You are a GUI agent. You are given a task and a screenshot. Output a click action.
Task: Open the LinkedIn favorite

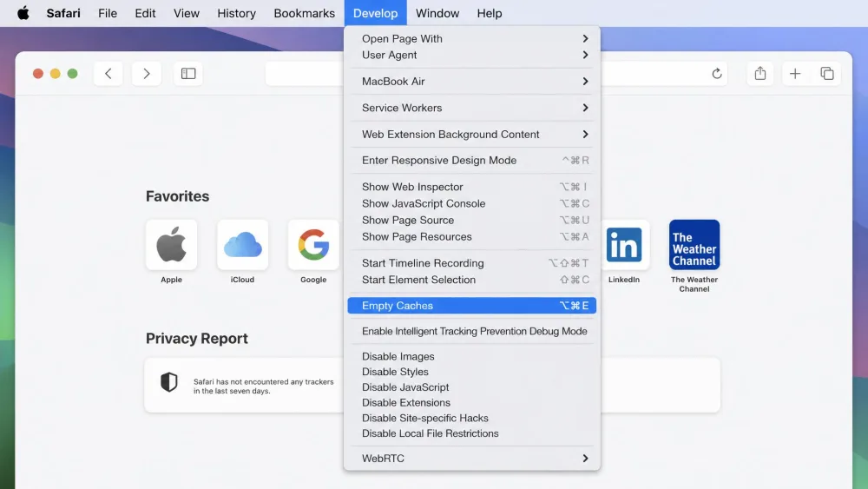[624, 245]
